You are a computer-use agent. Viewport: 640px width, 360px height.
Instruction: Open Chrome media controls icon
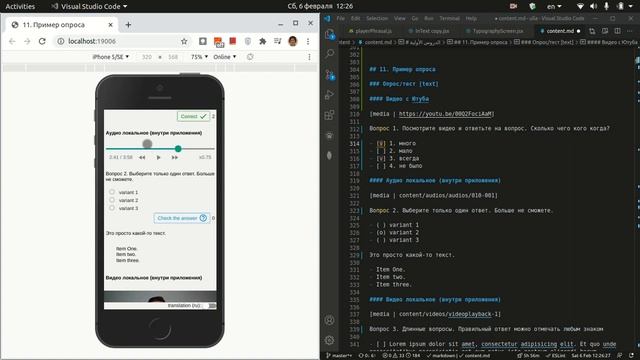coord(278,41)
